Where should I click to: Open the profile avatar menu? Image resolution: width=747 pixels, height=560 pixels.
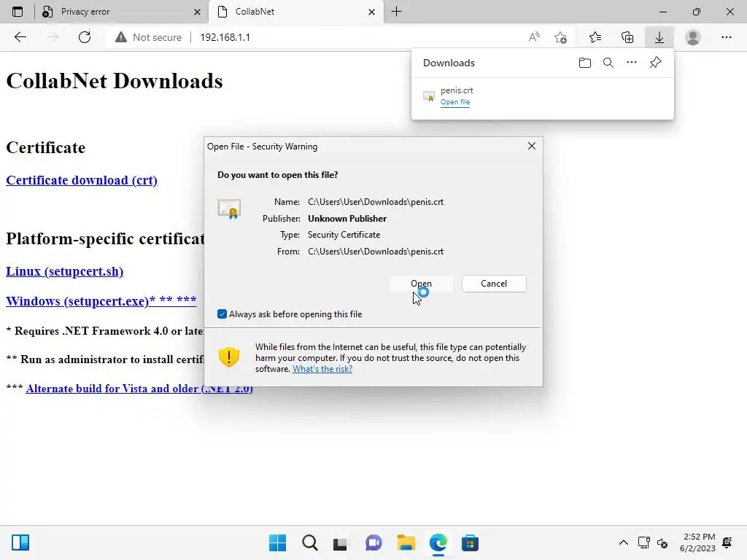693,37
